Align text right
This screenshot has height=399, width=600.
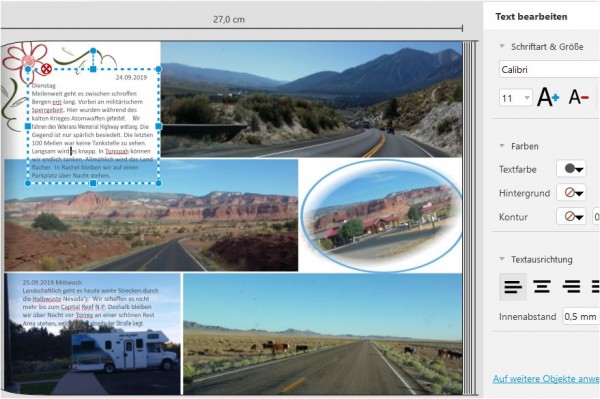pyautogui.click(x=571, y=286)
